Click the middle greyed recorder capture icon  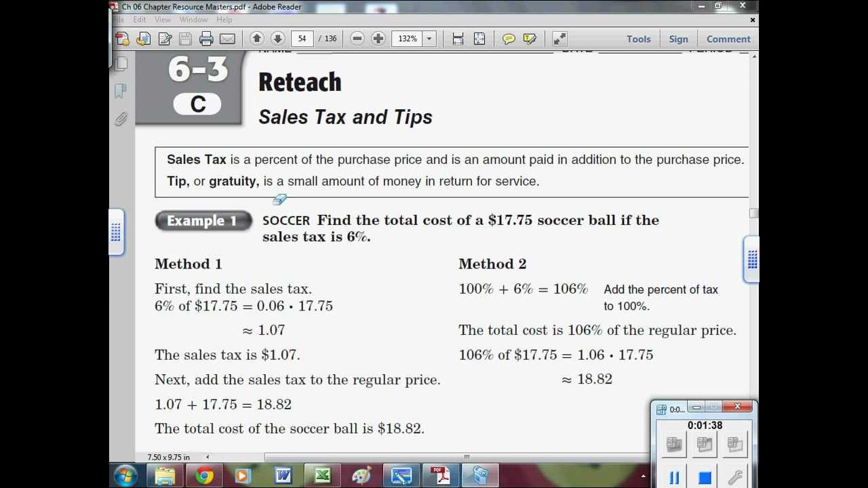705,445
